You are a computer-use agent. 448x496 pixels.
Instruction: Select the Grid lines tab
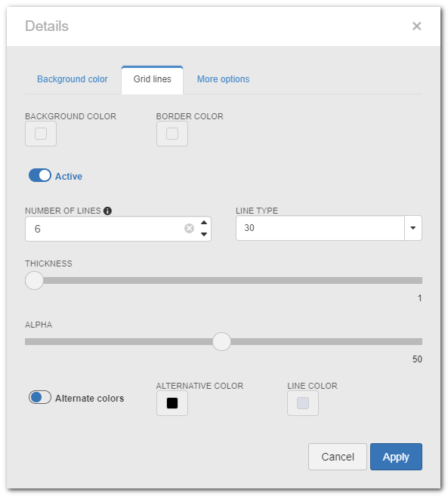pyautogui.click(x=153, y=80)
